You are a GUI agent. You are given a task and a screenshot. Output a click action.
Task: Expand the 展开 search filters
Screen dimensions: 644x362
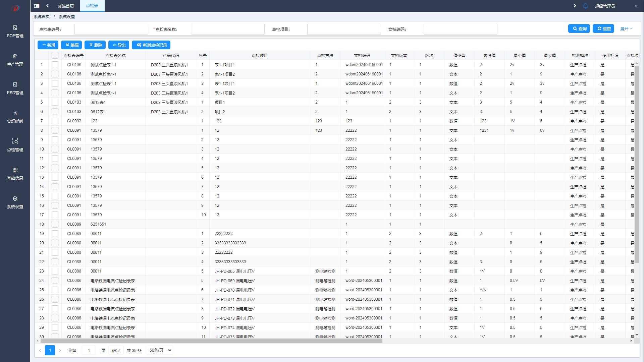click(626, 29)
